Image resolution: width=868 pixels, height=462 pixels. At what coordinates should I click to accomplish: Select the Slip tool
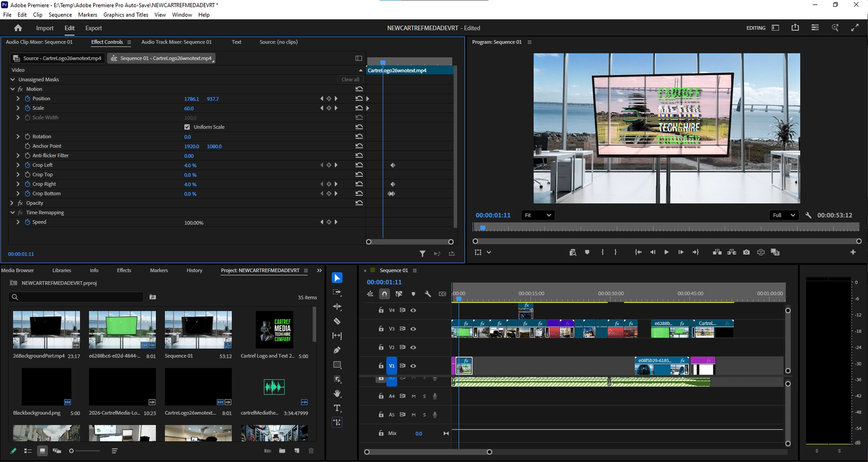click(x=337, y=336)
